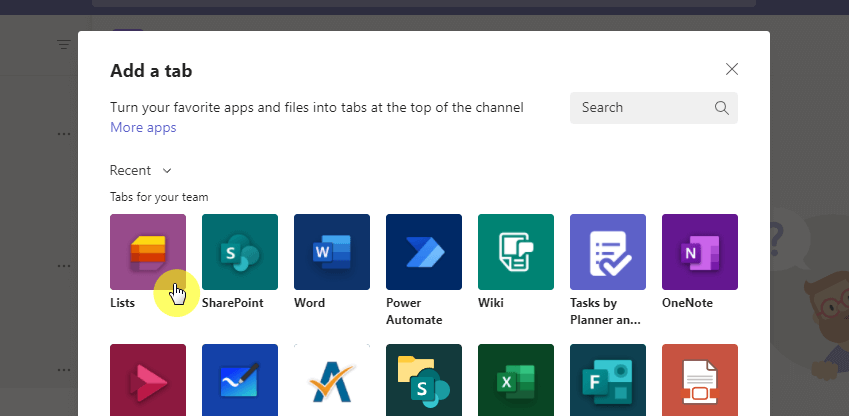
Task: Click into the Search apps field
Action: [654, 108]
